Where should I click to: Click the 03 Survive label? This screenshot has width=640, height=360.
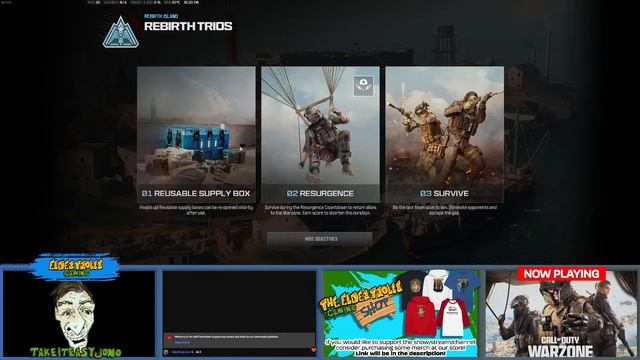click(x=444, y=193)
